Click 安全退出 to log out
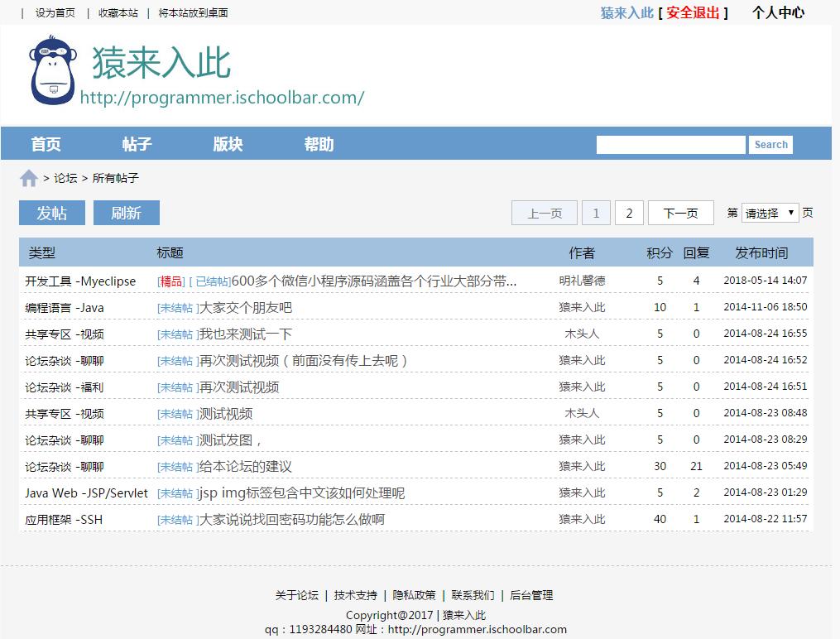 (x=692, y=13)
